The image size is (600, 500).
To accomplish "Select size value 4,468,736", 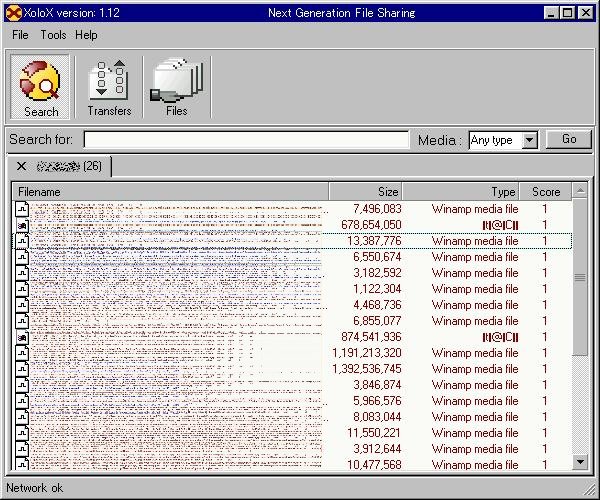I will point(377,305).
